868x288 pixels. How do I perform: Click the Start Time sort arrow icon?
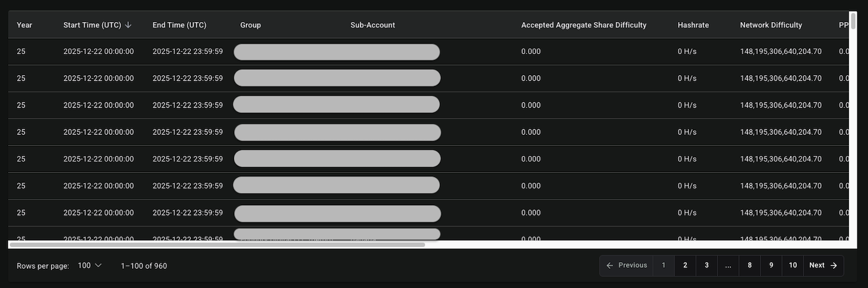pyautogui.click(x=128, y=25)
